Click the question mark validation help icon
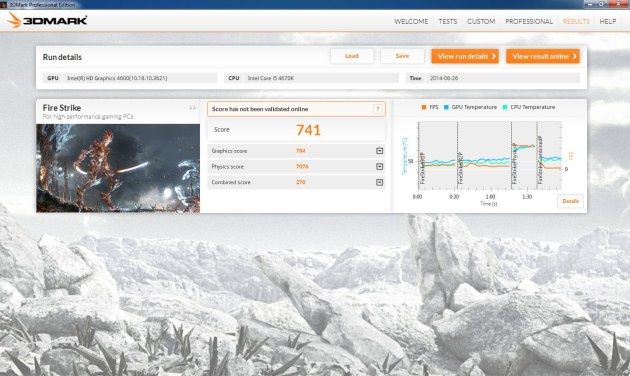This screenshot has width=630, height=376. [378, 109]
